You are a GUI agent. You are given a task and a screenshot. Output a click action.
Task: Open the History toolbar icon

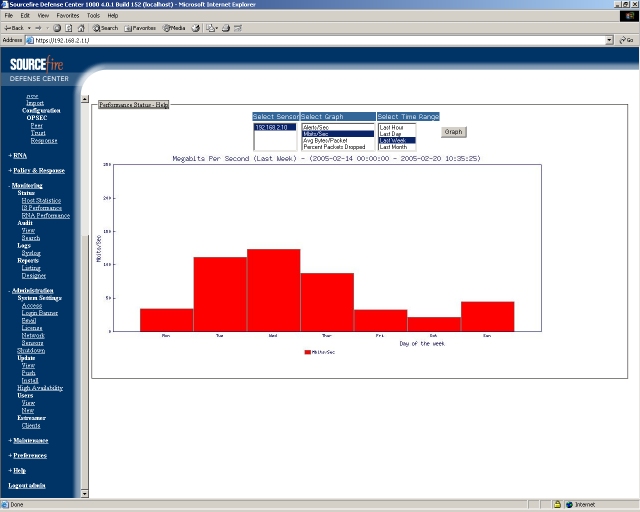pyautogui.click(x=196, y=28)
